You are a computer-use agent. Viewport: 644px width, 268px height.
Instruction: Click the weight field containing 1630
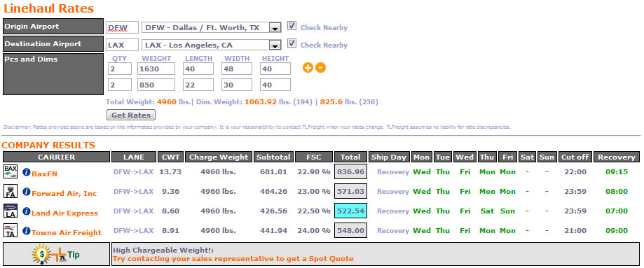click(156, 69)
